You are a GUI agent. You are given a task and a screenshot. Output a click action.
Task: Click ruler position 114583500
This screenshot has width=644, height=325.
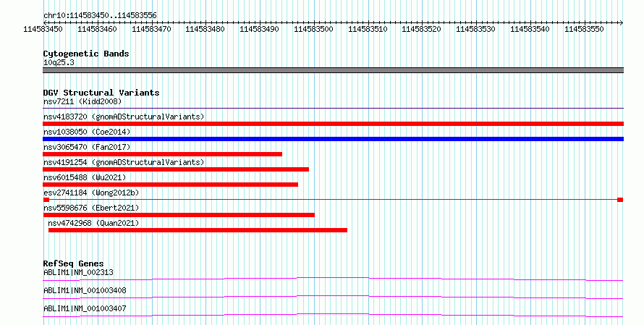[313, 29]
